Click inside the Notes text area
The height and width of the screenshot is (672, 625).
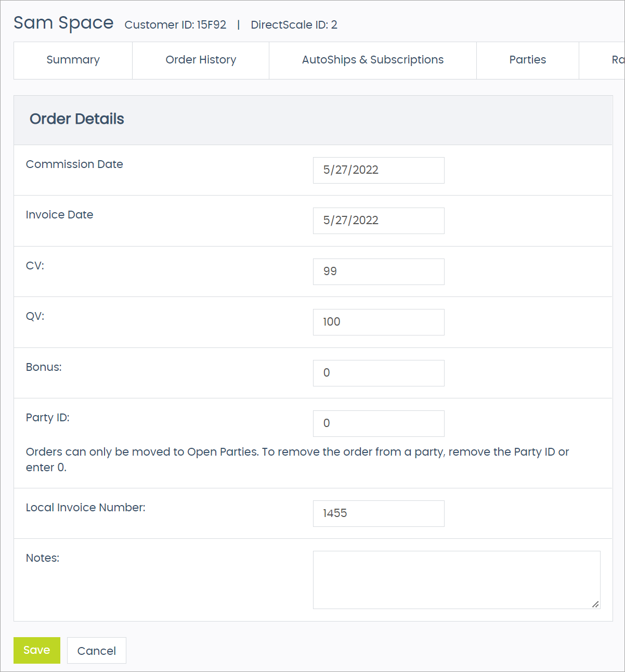457,580
